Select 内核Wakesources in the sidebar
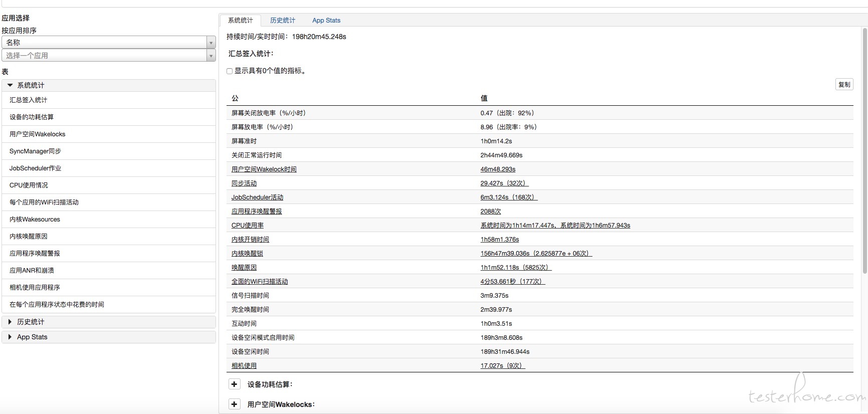Viewport: 868px width, 414px height. click(x=35, y=220)
